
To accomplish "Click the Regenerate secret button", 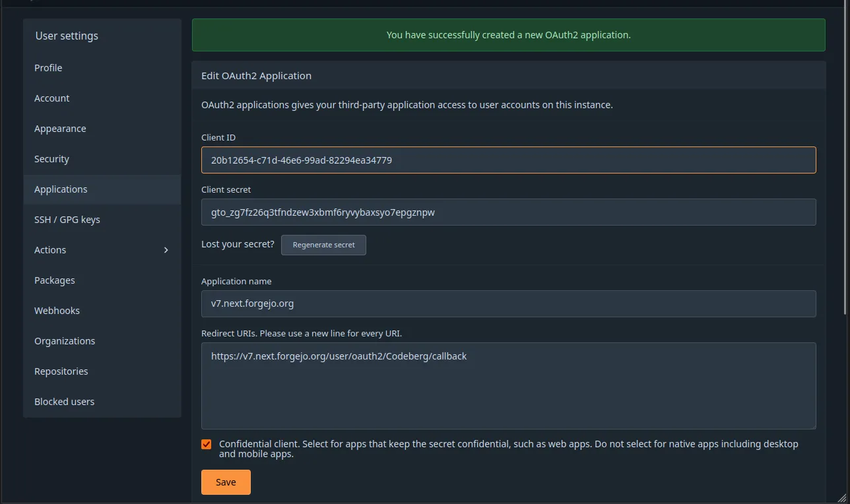I will coord(323,245).
